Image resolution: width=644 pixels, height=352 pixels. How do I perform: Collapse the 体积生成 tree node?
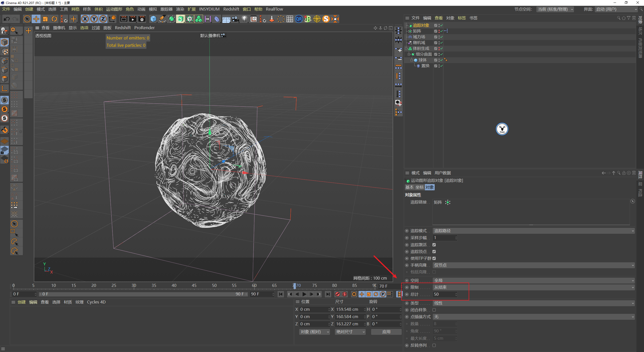pos(406,49)
